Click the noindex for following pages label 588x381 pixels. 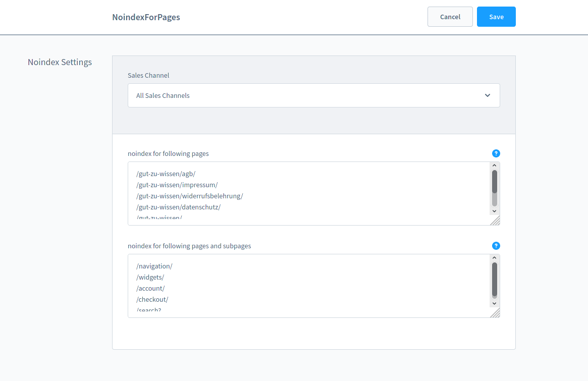168,153
